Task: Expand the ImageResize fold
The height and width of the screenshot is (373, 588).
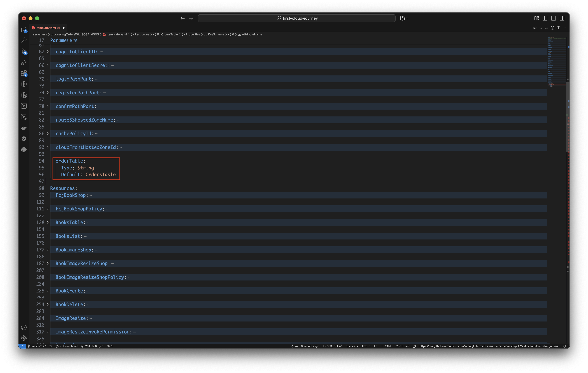Action: click(48, 318)
